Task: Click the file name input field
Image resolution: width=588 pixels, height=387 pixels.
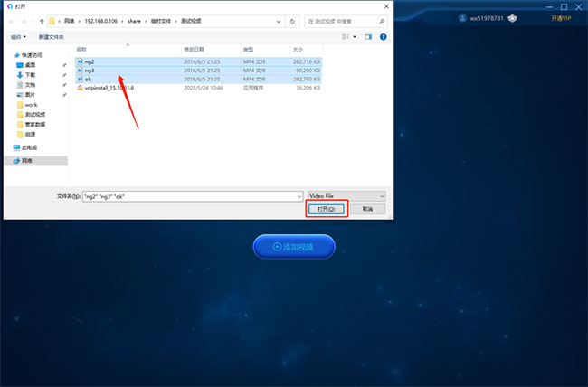Action: click(x=190, y=196)
